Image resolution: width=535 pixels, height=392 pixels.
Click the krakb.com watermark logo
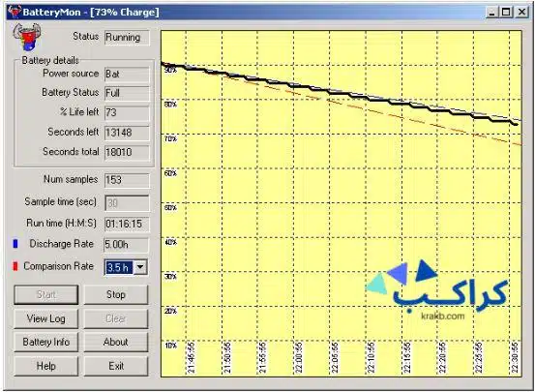click(437, 290)
